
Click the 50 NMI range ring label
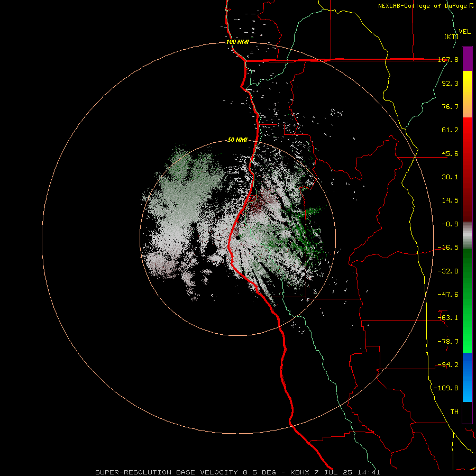pos(237,140)
